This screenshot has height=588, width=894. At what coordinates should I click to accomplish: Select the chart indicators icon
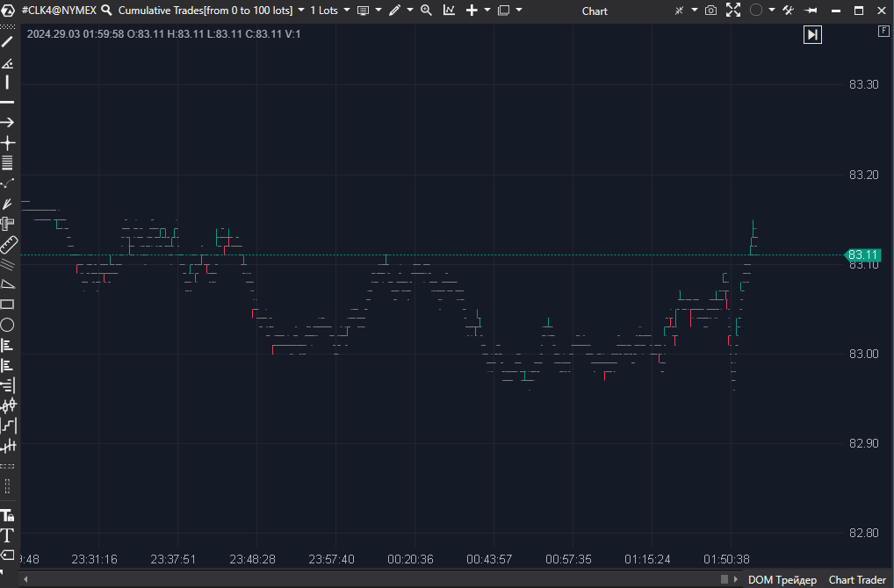pyautogui.click(x=448, y=10)
